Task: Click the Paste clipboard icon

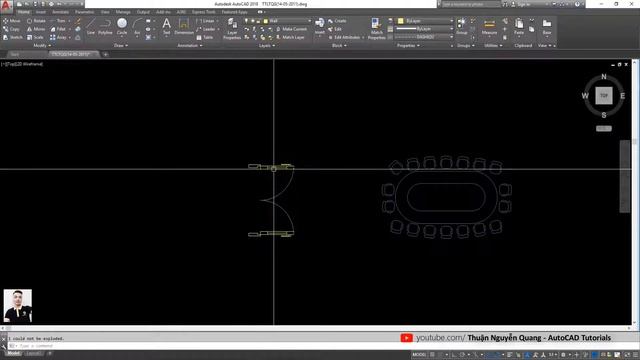Action: tap(519, 27)
